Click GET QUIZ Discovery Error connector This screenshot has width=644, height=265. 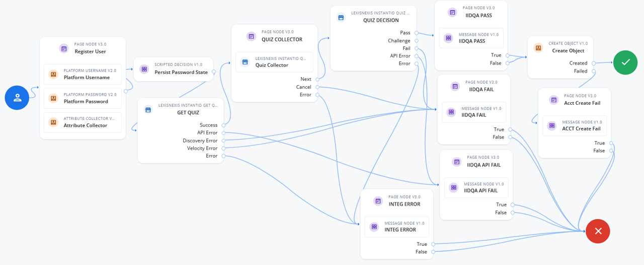(x=223, y=141)
